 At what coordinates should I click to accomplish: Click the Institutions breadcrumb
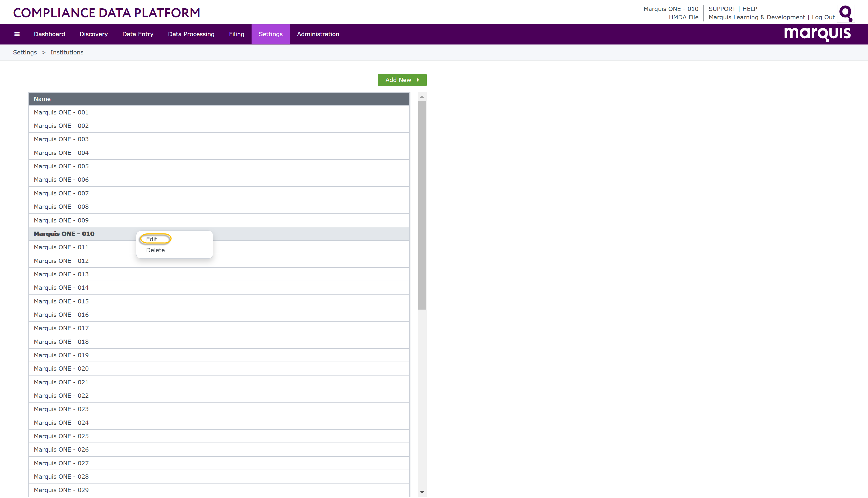67,52
